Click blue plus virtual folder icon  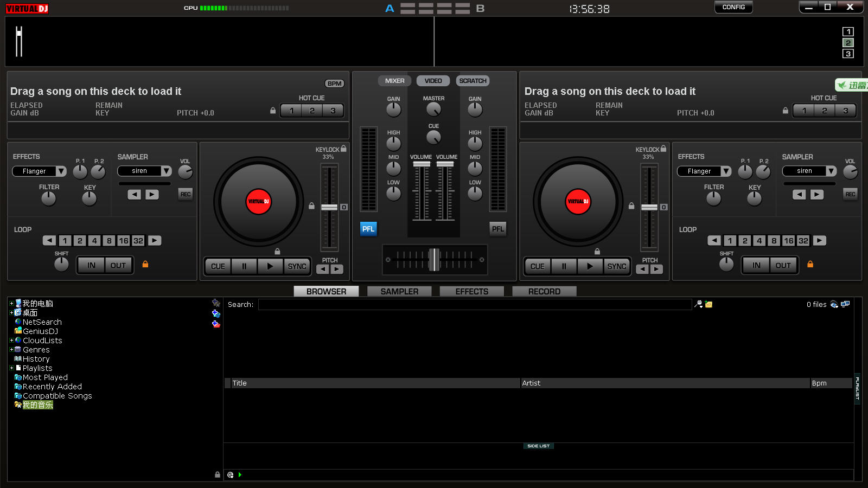coord(216,313)
